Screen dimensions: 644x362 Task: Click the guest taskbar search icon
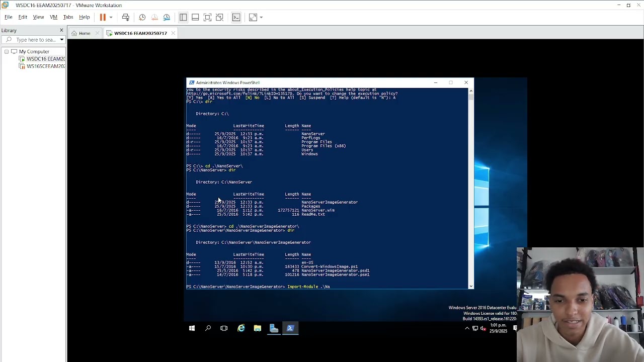208,328
